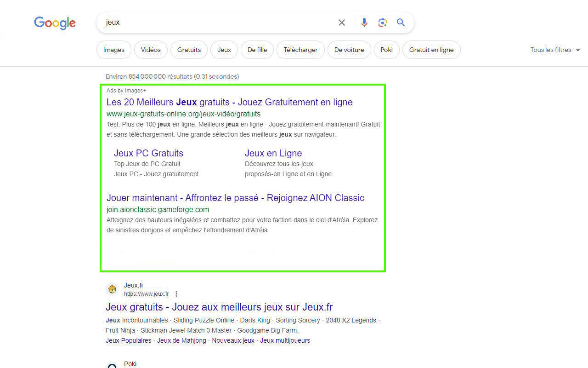Start voice search with microphone icon
Viewport: 588px width, 368px height.
point(364,23)
